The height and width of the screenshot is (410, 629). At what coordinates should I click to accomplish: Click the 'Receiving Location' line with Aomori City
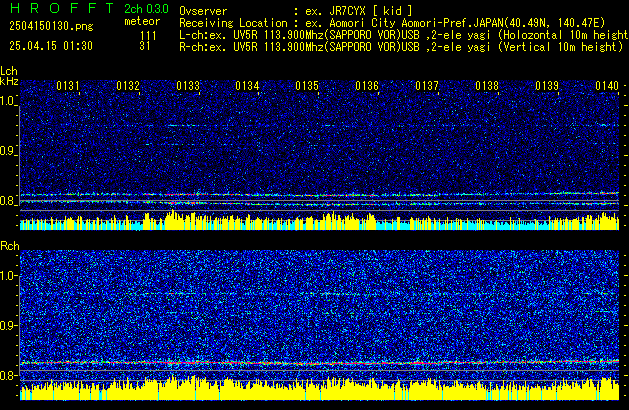(x=392, y=23)
